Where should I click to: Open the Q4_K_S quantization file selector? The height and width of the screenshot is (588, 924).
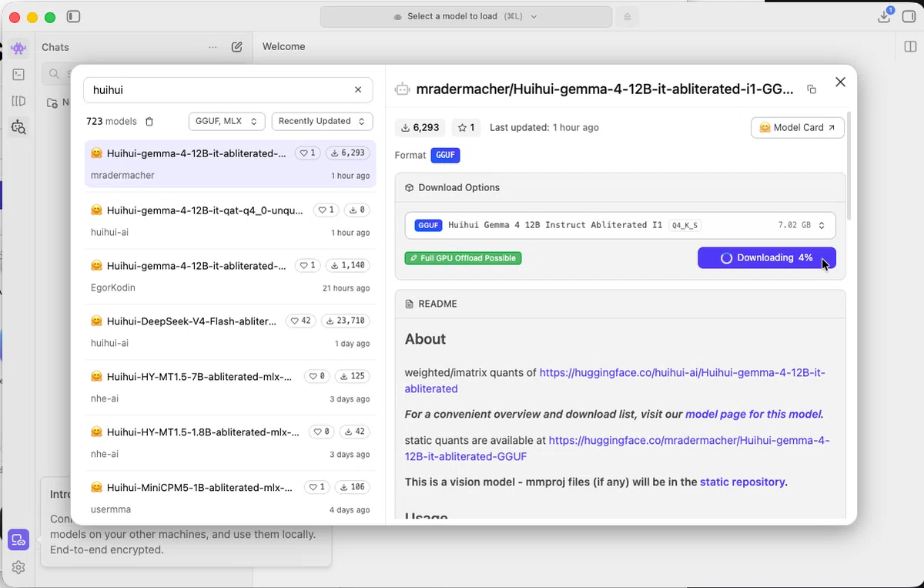[620, 225]
